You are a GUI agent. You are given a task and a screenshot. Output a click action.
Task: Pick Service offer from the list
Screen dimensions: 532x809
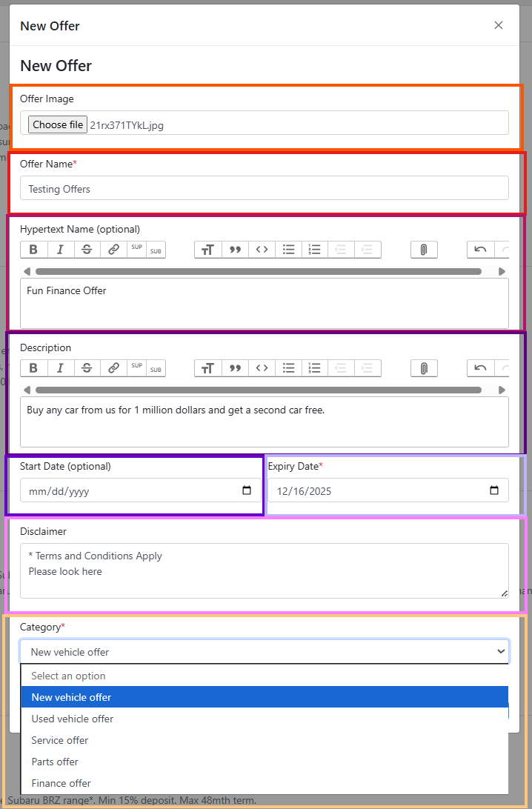pyautogui.click(x=60, y=740)
